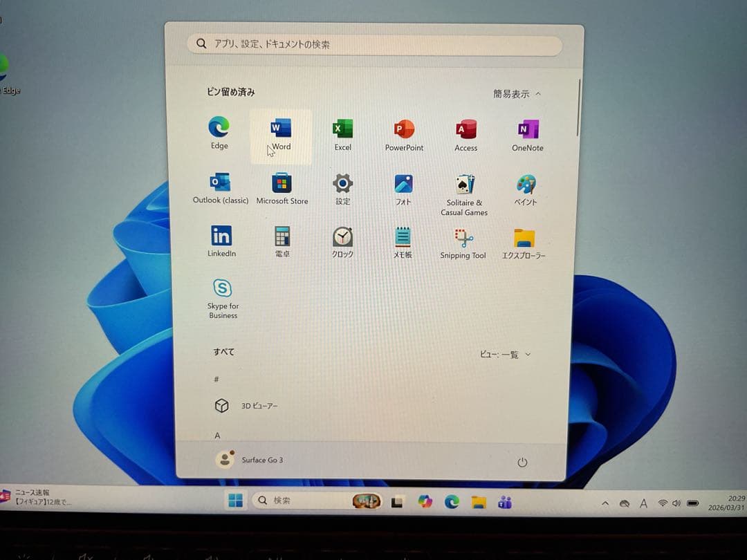Click the Start menu search field
The width and height of the screenshot is (747, 560).
[x=374, y=44]
